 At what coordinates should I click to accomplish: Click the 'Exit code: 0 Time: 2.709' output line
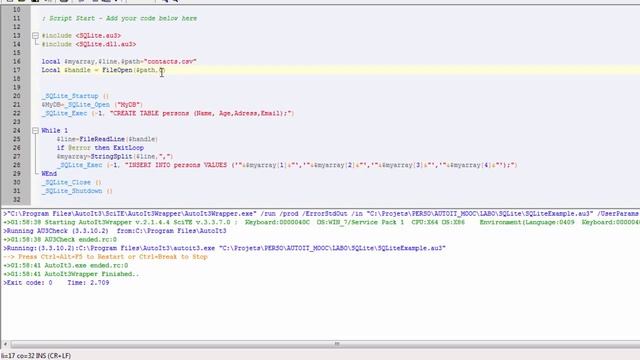point(56,283)
